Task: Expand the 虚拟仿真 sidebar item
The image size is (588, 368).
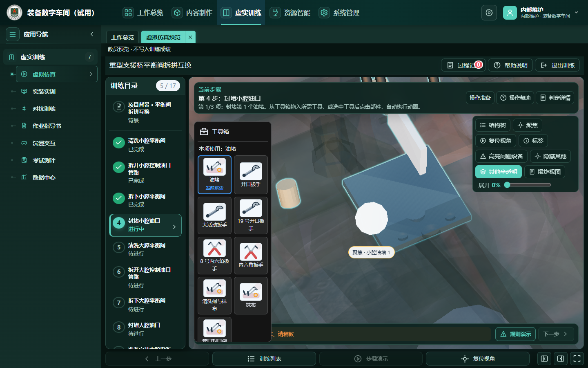Action: 57,74
